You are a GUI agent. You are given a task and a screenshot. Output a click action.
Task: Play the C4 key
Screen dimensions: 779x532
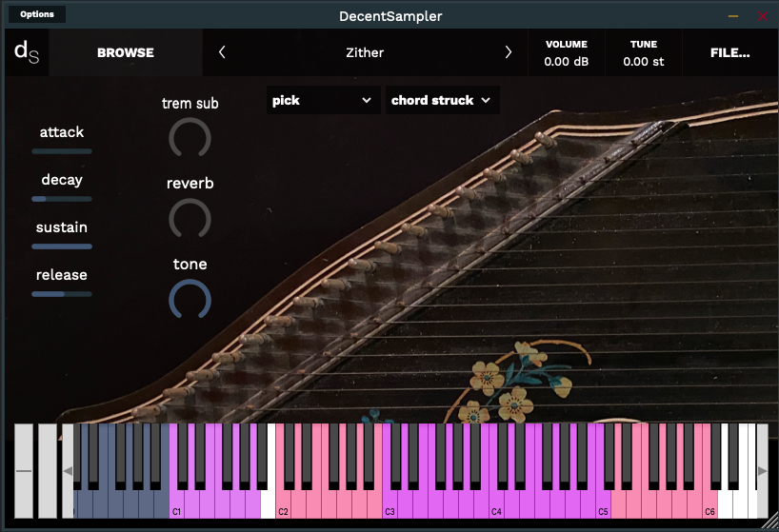pyautogui.click(x=496, y=502)
